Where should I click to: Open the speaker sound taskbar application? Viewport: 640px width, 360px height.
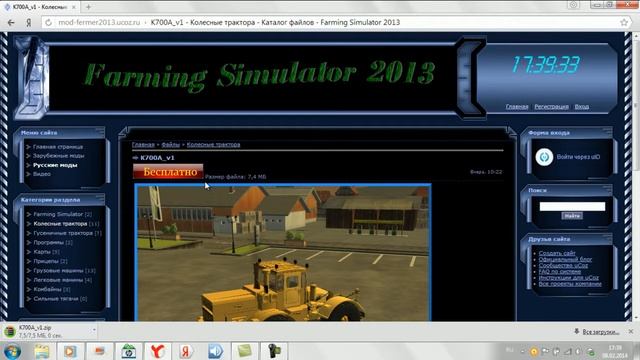click(216, 351)
